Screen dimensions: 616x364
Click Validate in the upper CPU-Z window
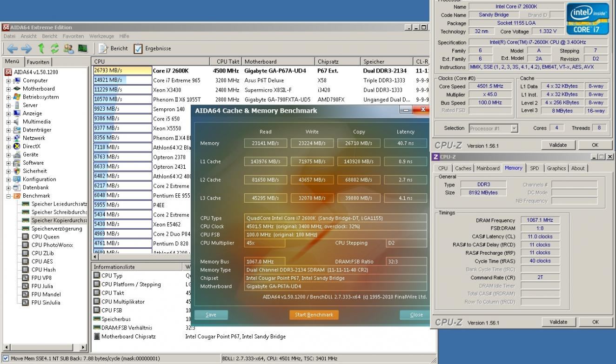558,145
